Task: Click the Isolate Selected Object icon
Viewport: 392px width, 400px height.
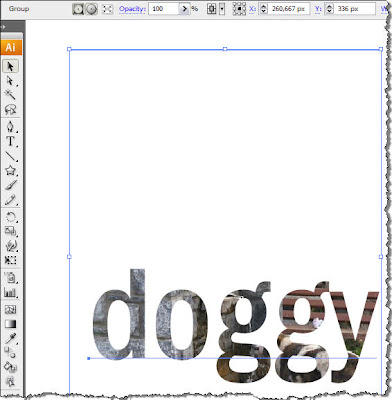Action: click(x=107, y=9)
